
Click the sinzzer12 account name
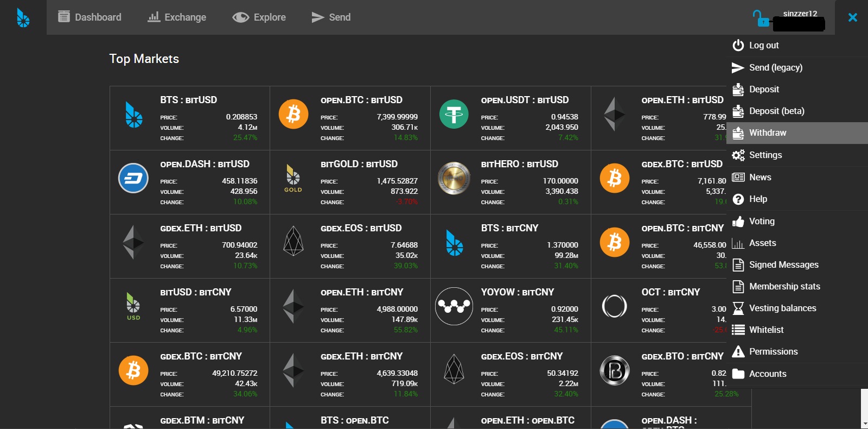pos(800,14)
